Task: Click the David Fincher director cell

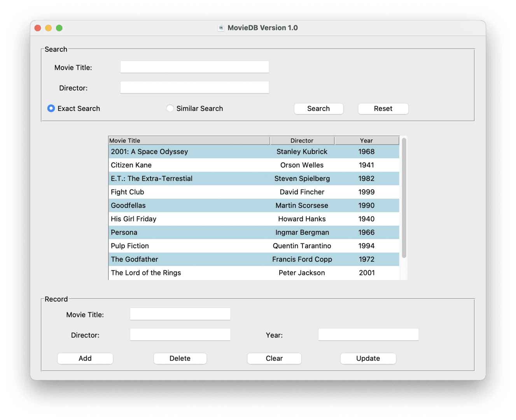Action: tap(302, 192)
